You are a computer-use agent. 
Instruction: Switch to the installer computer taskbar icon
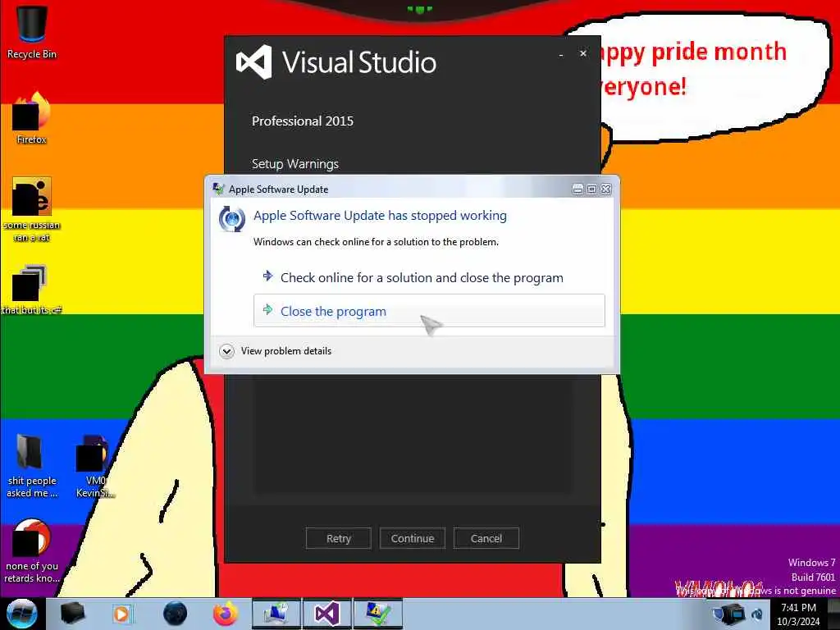point(276,614)
